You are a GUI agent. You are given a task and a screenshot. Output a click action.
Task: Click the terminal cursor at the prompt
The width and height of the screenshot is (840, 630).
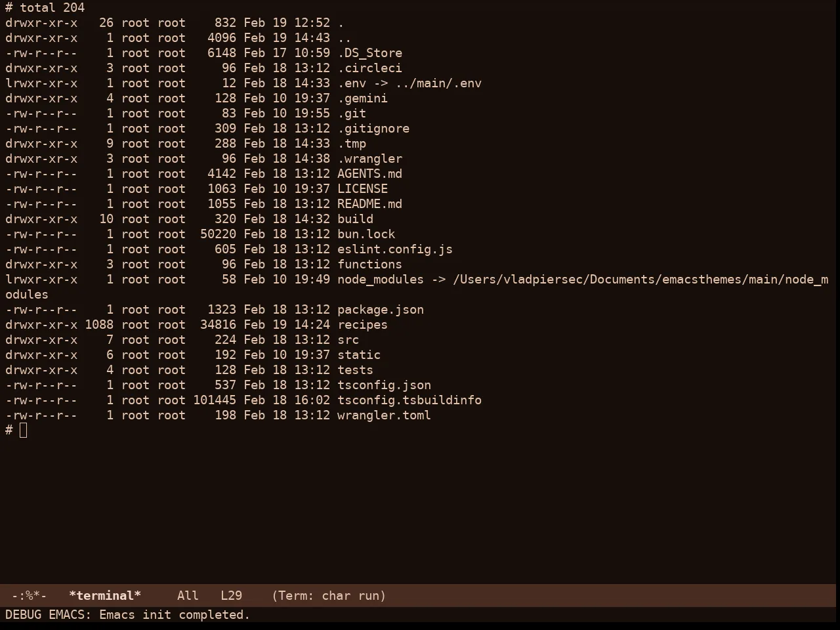click(x=24, y=430)
